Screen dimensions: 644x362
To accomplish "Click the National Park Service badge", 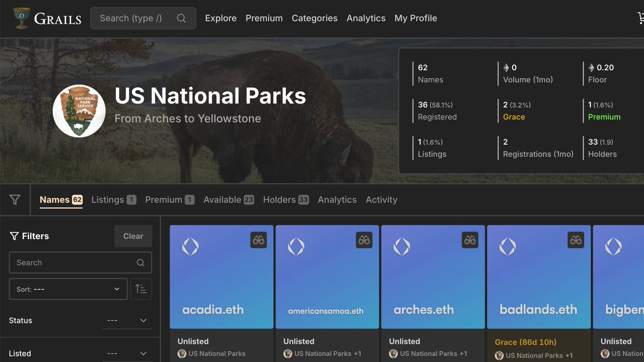I will pos(79,111).
